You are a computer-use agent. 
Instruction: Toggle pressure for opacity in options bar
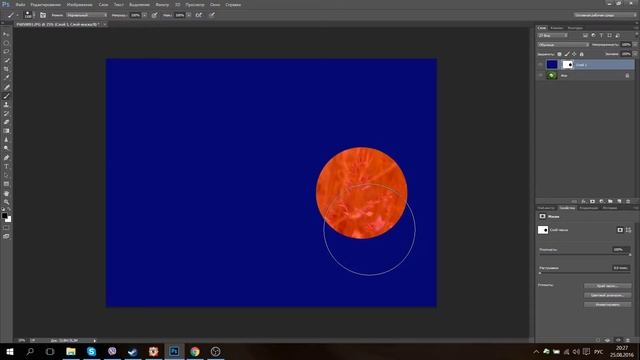point(154,15)
